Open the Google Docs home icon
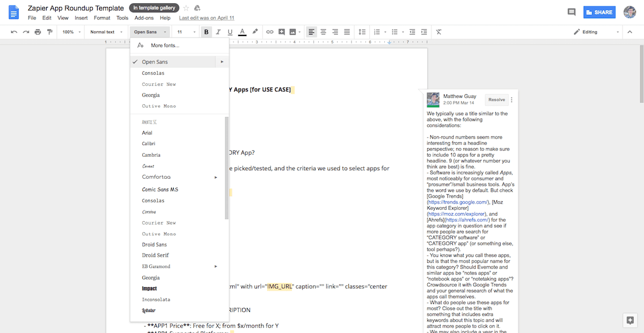Image resolution: width=644 pixels, height=333 pixels. (x=14, y=12)
